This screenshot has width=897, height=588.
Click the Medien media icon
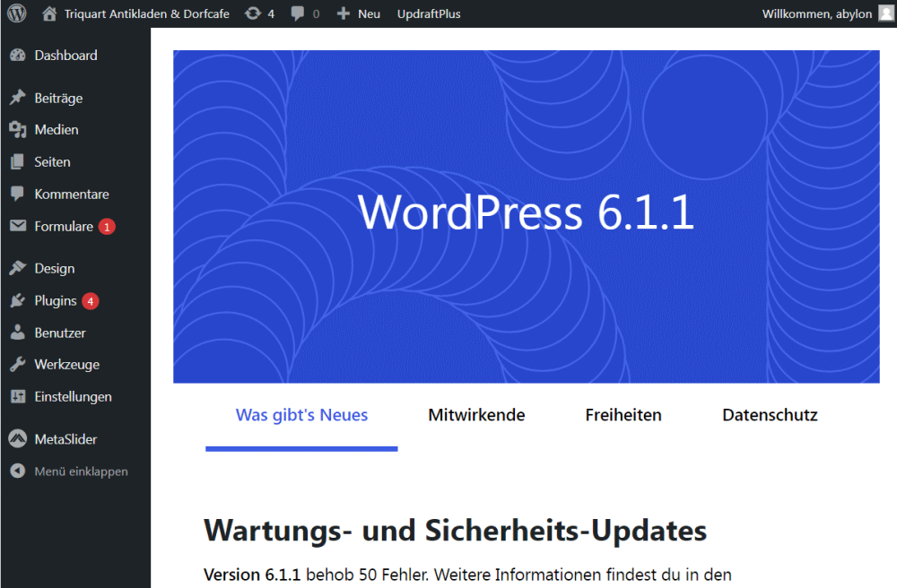pyautogui.click(x=18, y=130)
